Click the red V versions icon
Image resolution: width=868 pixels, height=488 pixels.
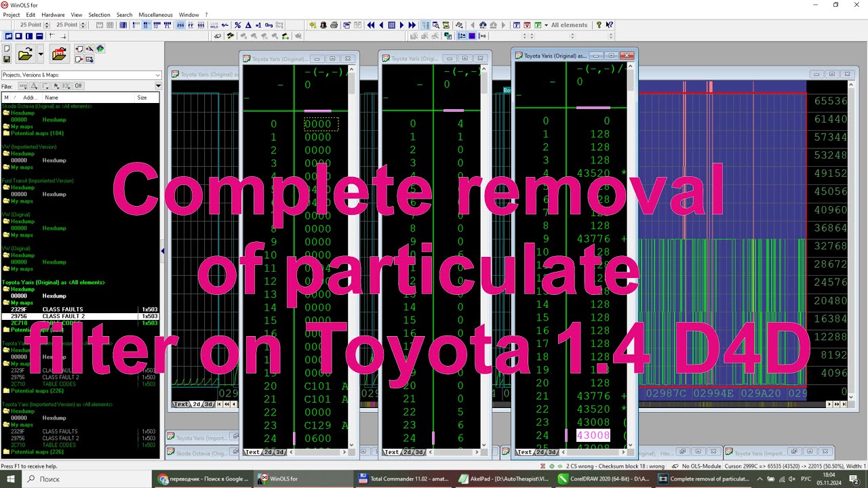point(527,25)
